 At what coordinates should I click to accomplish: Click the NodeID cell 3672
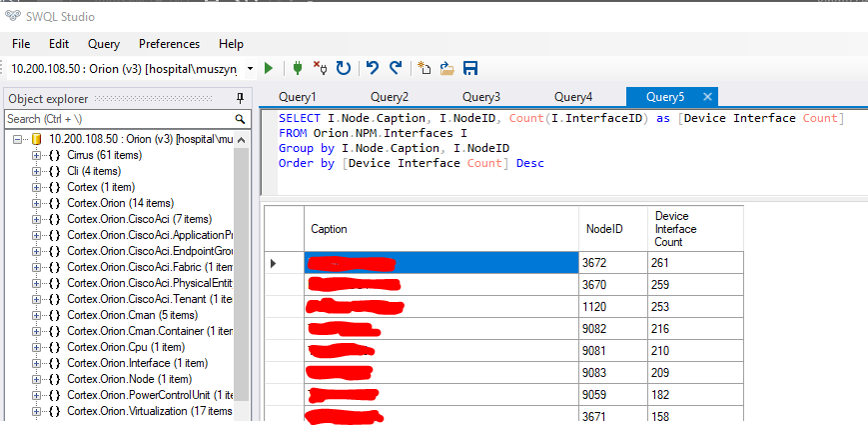click(x=613, y=263)
